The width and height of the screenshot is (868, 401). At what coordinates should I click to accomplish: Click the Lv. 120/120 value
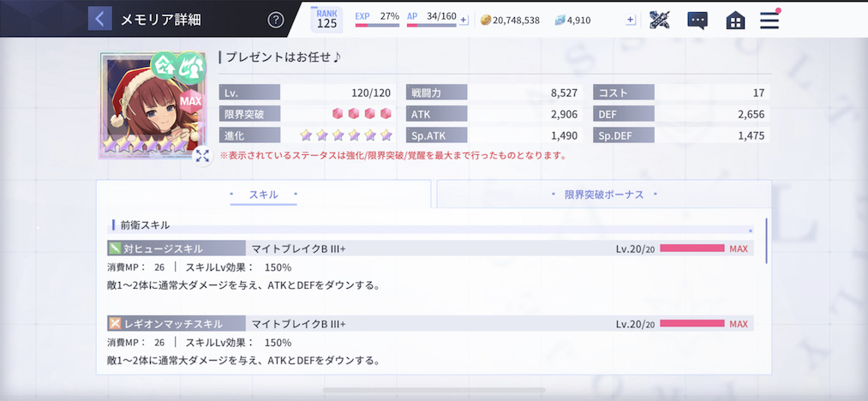(x=371, y=93)
